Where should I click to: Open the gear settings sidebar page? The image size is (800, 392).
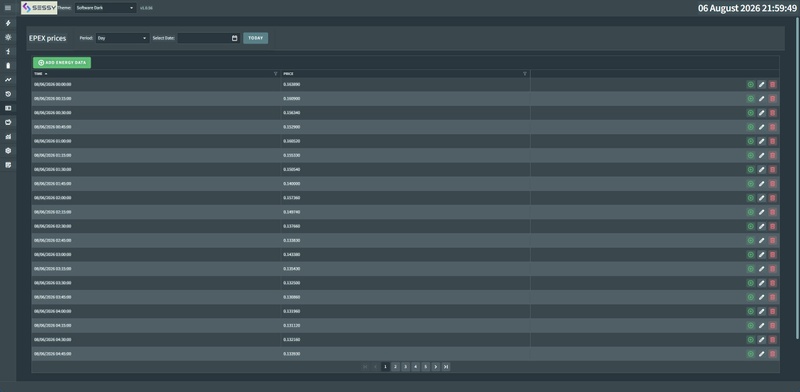tap(8, 151)
